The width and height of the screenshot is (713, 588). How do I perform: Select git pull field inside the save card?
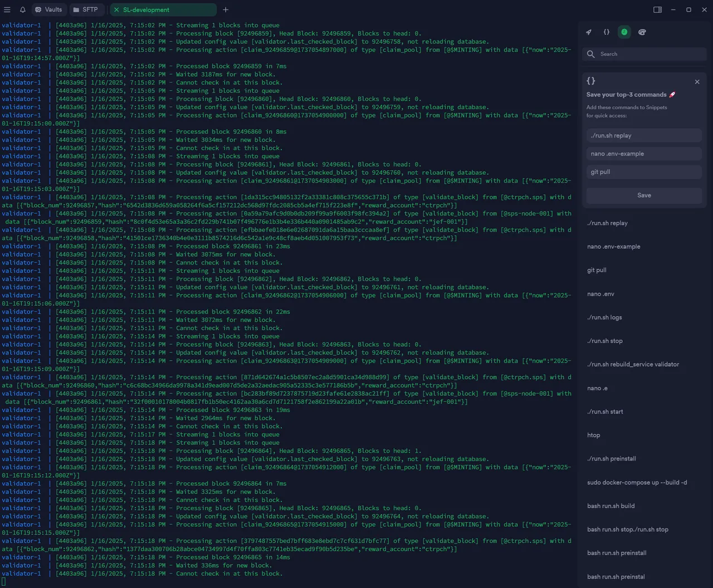pos(644,172)
